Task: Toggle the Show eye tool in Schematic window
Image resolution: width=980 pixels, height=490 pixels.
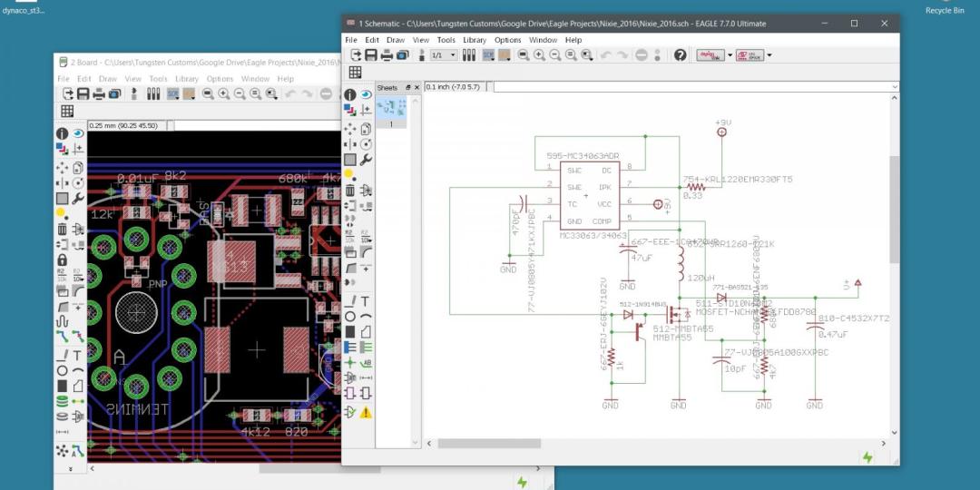Action: pos(366,94)
